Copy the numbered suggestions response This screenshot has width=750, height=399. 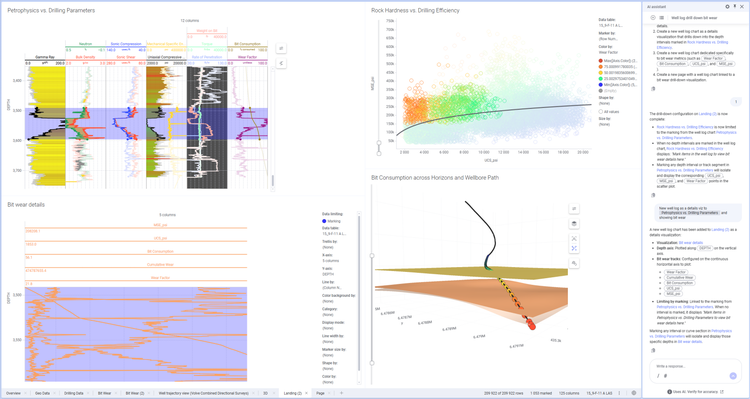click(x=653, y=89)
